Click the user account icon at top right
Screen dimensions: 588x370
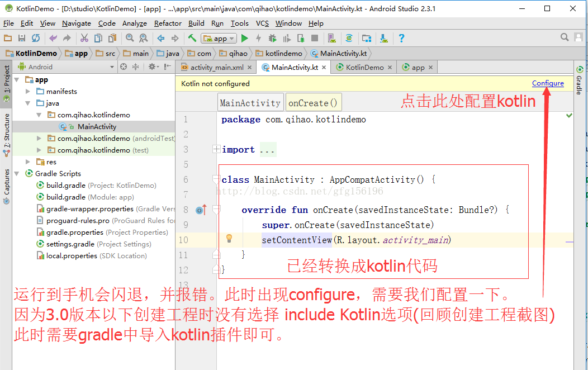(x=578, y=37)
